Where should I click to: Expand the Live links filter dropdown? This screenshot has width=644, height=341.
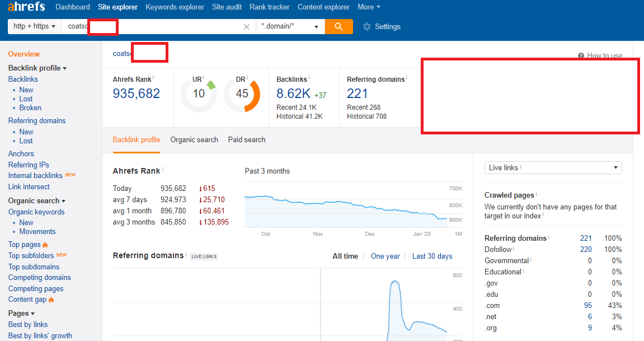(553, 167)
